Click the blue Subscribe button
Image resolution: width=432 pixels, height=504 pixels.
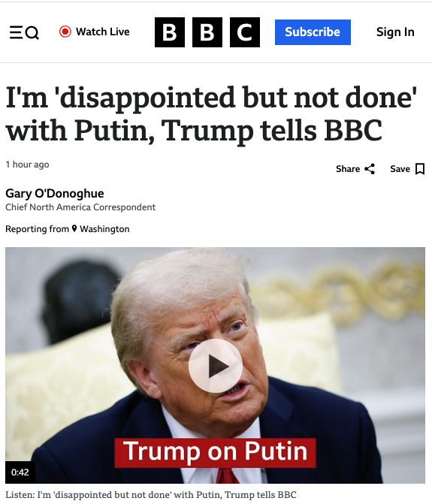click(313, 32)
